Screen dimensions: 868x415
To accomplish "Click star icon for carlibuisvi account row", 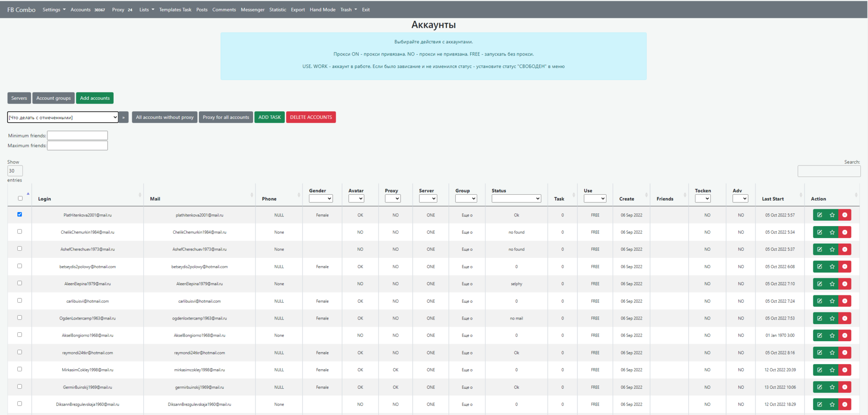I will 832,301.
